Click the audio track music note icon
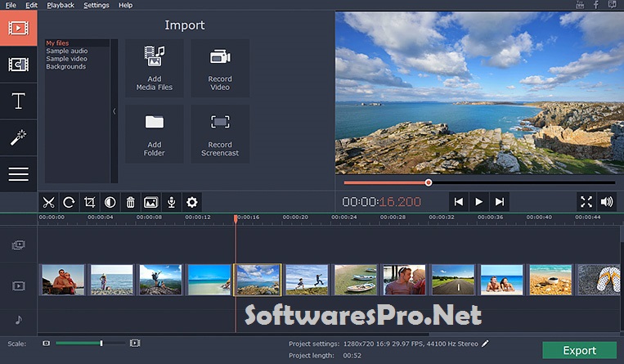This screenshot has height=364, width=624. (x=18, y=320)
